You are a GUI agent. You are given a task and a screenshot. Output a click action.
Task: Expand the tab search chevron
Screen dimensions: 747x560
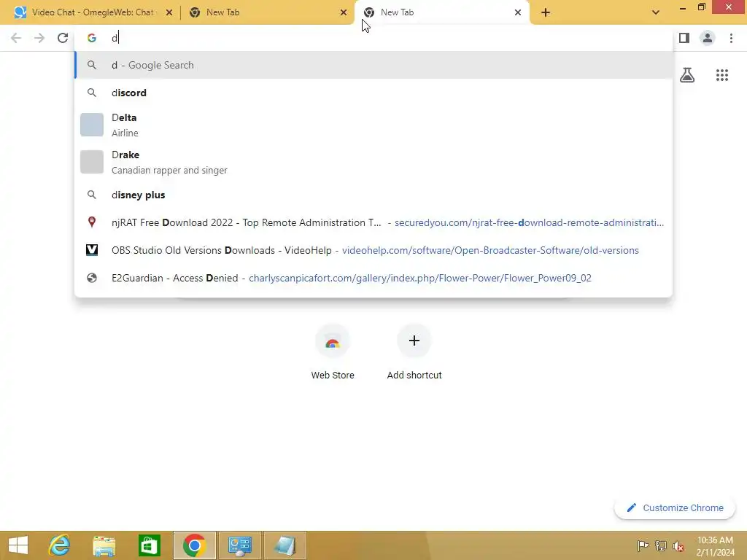pyautogui.click(x=656, y=12)
